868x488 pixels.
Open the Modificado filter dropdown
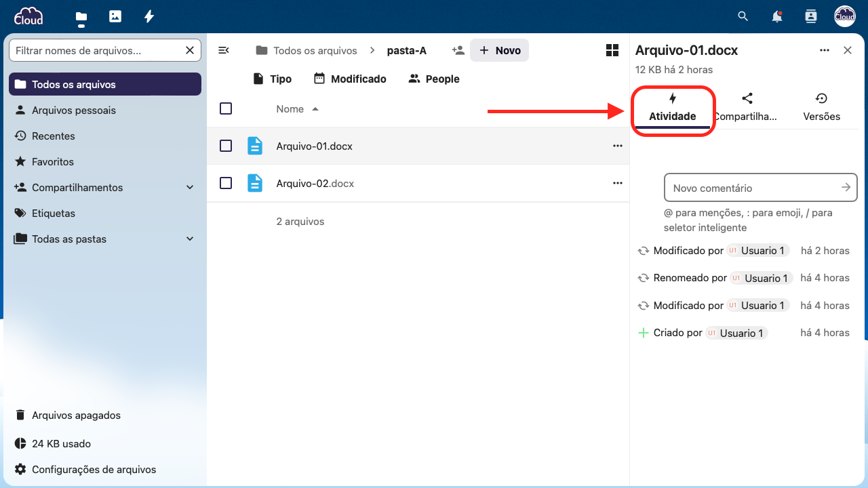click(350, 79)
